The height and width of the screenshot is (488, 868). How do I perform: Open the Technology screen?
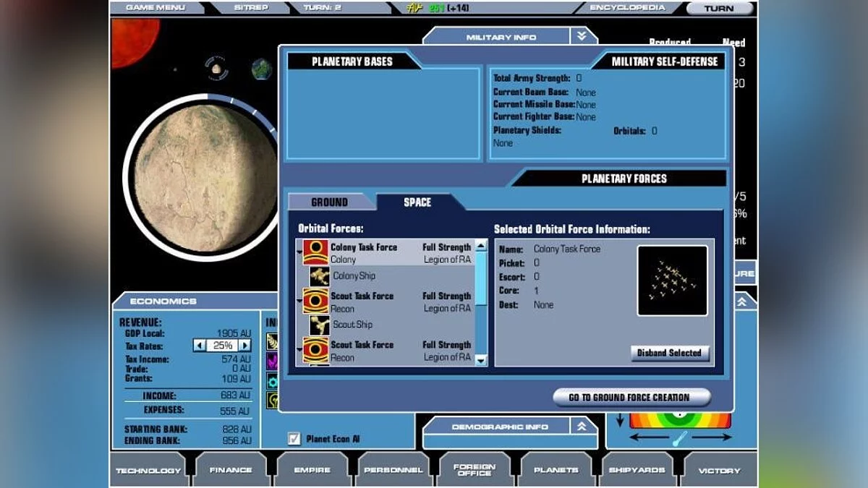pyautogui.click(x=148, y=470)
